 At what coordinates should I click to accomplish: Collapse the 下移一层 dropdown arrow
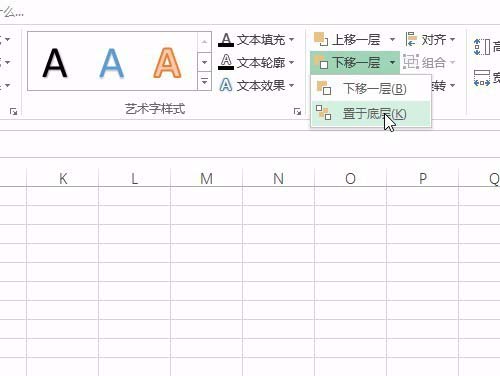tap(392, 62)
